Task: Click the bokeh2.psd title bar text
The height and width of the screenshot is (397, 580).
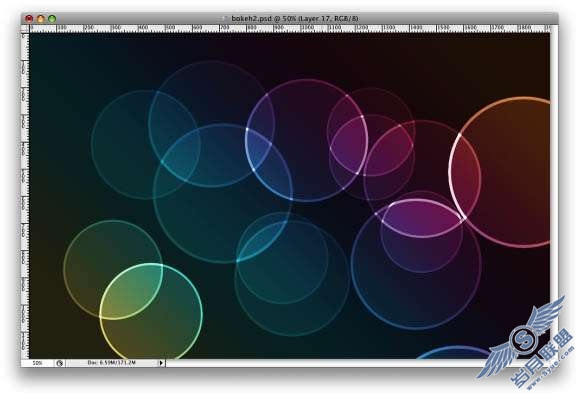Action: pos(295,18)
